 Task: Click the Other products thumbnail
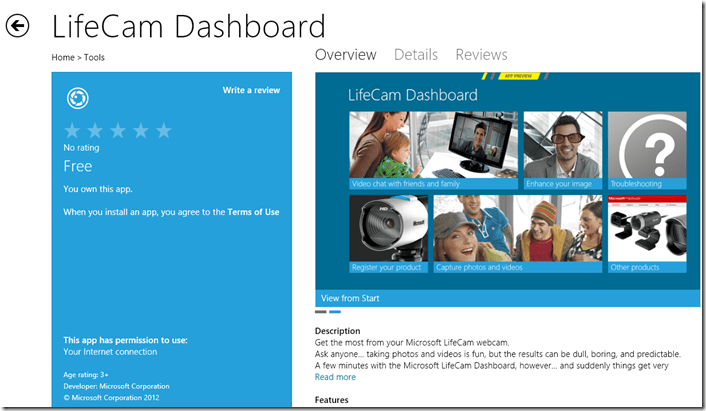646,233
